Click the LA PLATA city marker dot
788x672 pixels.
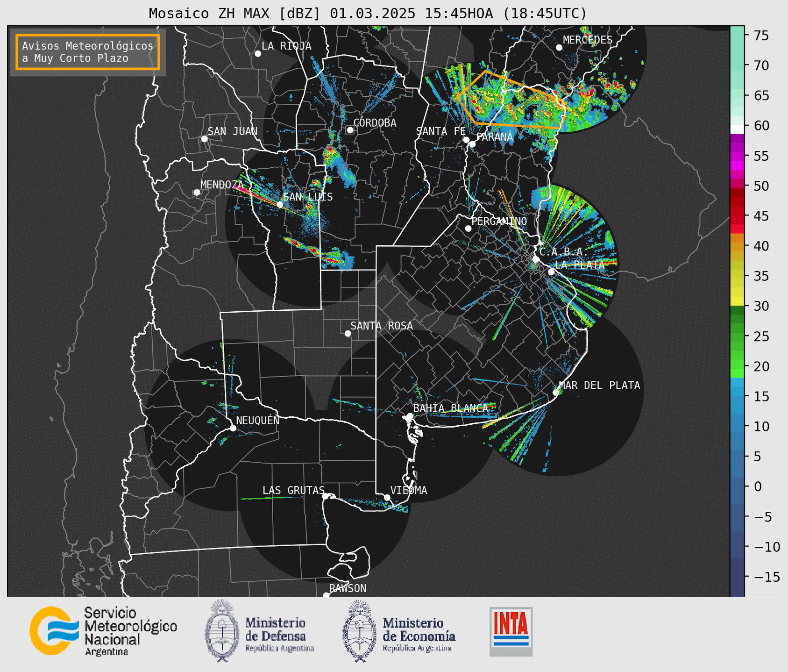point(551,272)
